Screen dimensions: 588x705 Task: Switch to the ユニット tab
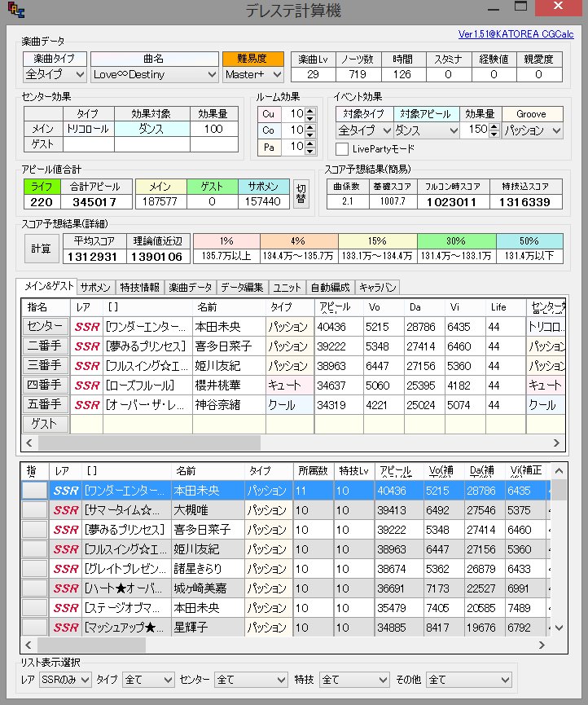pos(287,288)
